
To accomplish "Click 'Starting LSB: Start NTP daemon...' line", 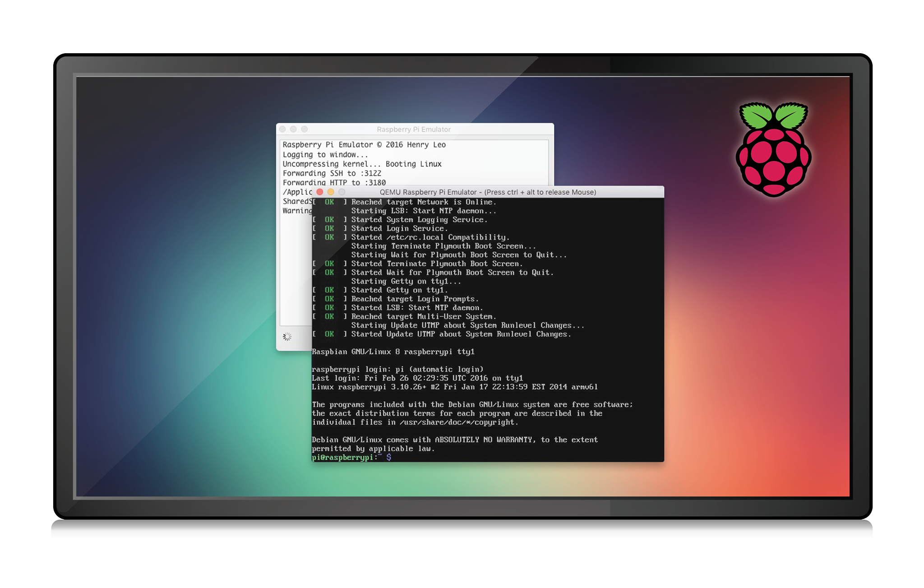I will pyautogui.click(x=424, y=211).
